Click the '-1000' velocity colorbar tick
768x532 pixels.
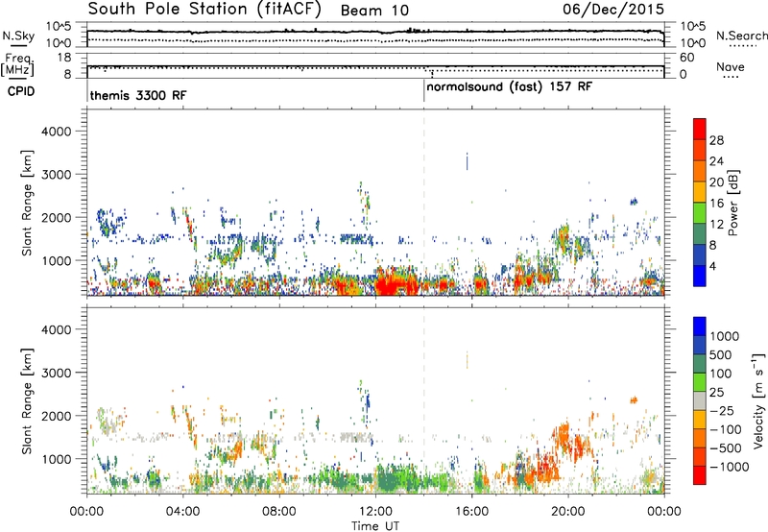[729, 467]
